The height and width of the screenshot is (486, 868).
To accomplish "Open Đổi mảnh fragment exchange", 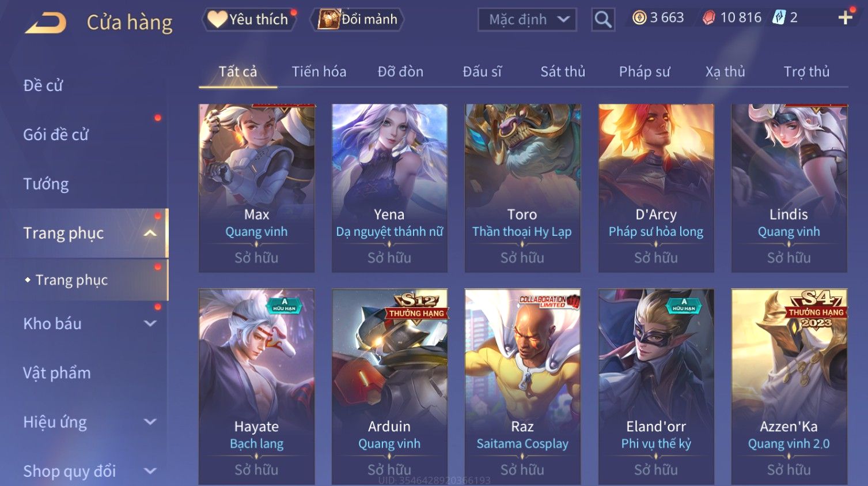I will [357, 20].
